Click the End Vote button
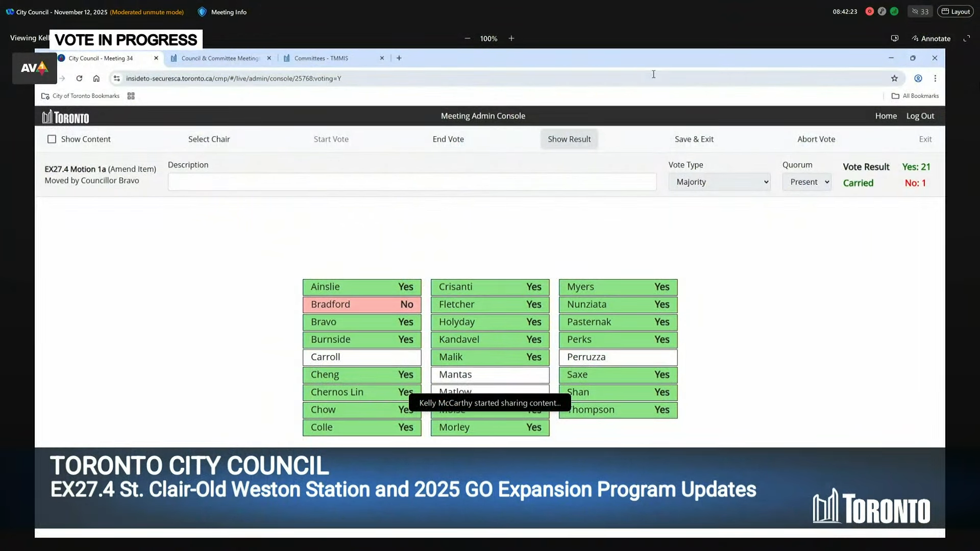 pyautogui.click(x=448, y=139)
